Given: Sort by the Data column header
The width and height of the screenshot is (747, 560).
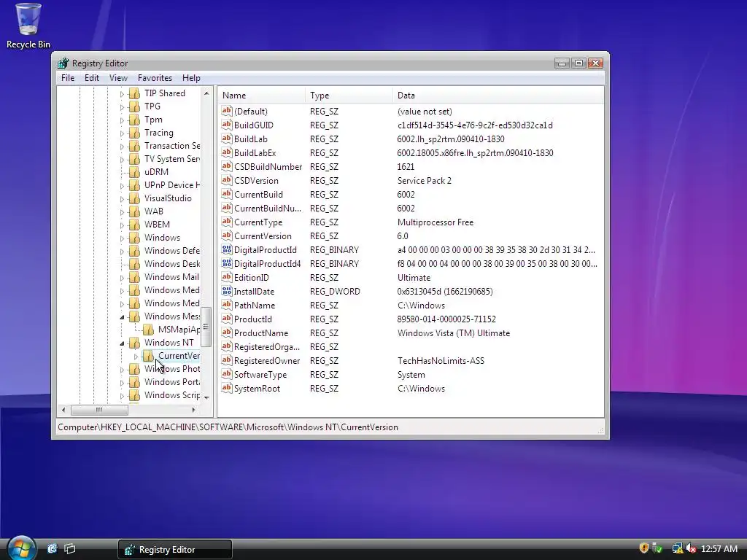Looking at the screenshot, I should tap(498, 96).
